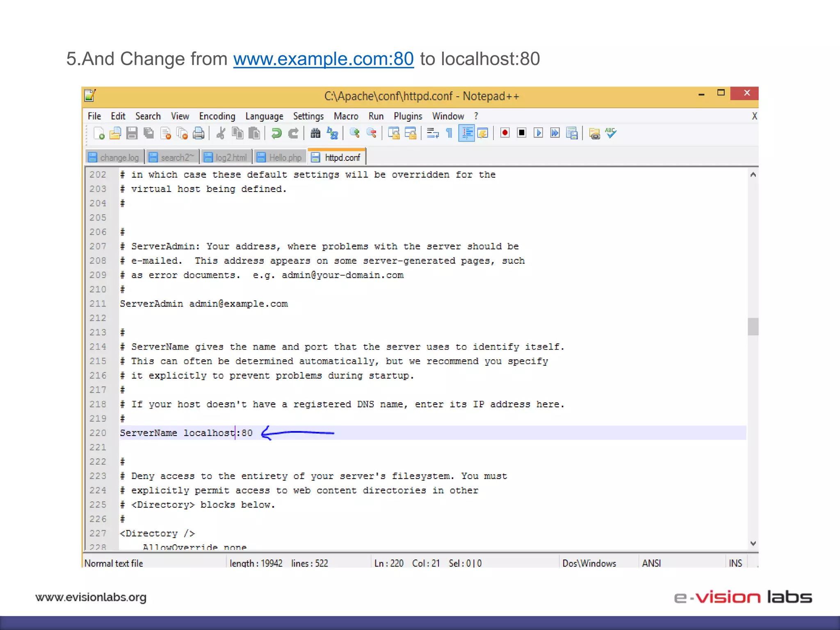
Task: Click the scrollbar down arrow
Action: pos(753,543)
